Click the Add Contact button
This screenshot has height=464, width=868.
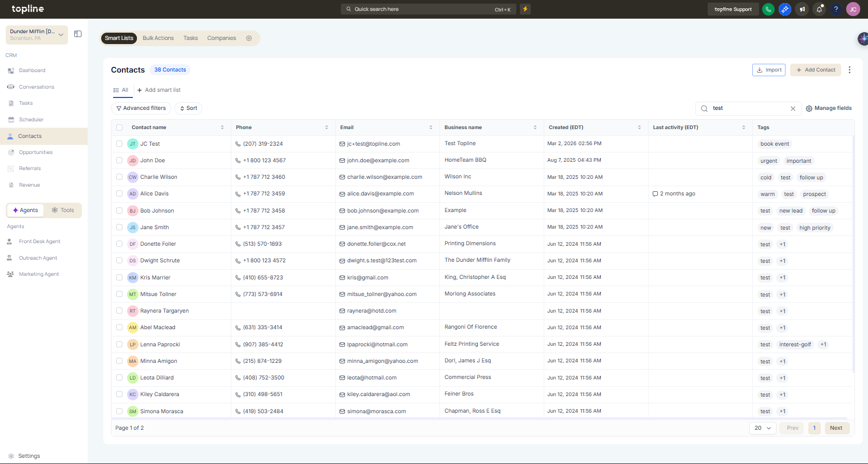pos(816,70)
